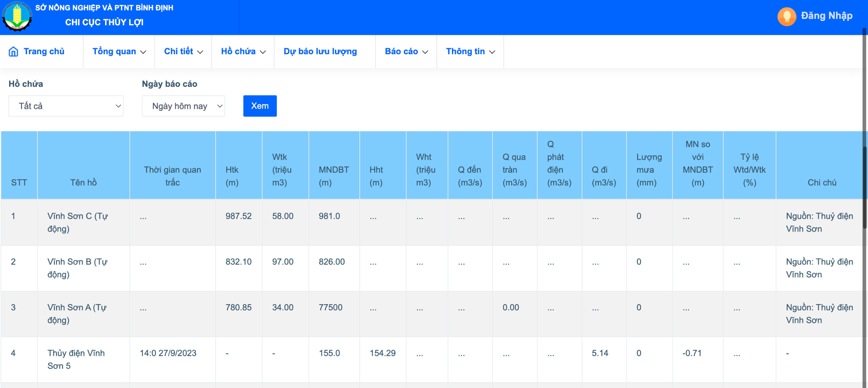Image resolution: width=868 pixels, height=388 pixels.
Task: Click the chevron next to Báo cáo
Action: click(425, 52)
